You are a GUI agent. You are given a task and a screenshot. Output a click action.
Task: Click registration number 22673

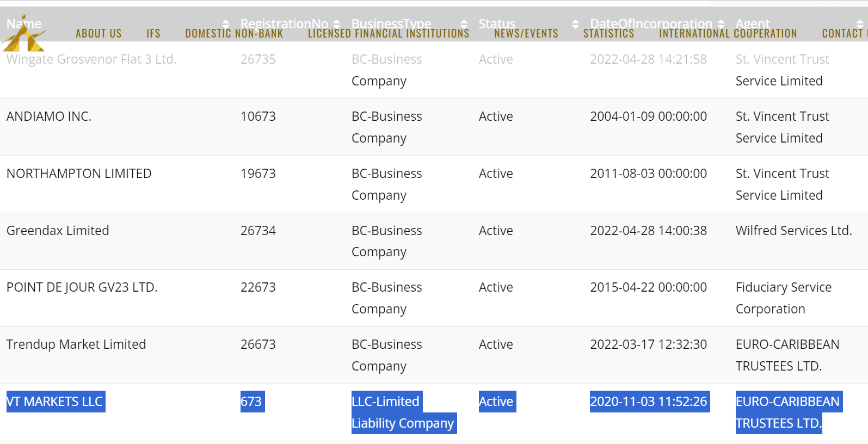pos(258,287)
